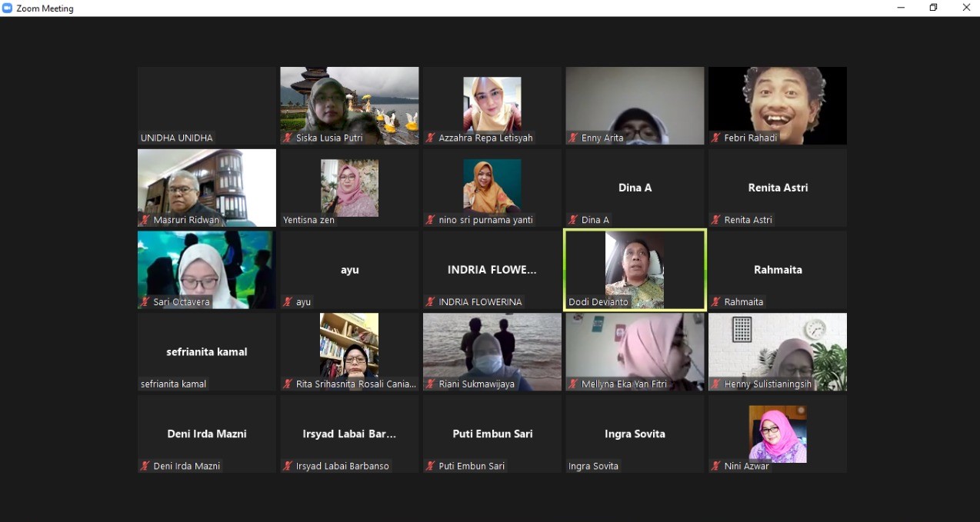
Task: Click the Zoom logo in the title bar
Action: pyautogui.click(x=8, y=8)
